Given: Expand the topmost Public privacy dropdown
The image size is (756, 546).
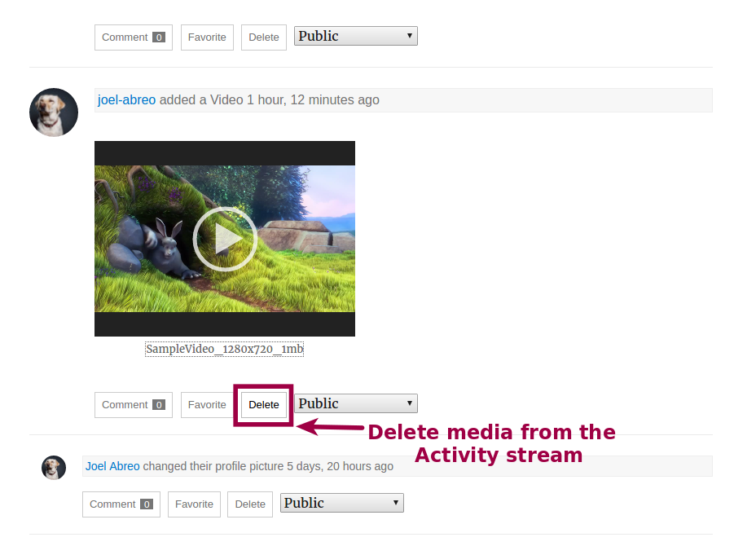Looking at the screenshot, I should 355,36.
